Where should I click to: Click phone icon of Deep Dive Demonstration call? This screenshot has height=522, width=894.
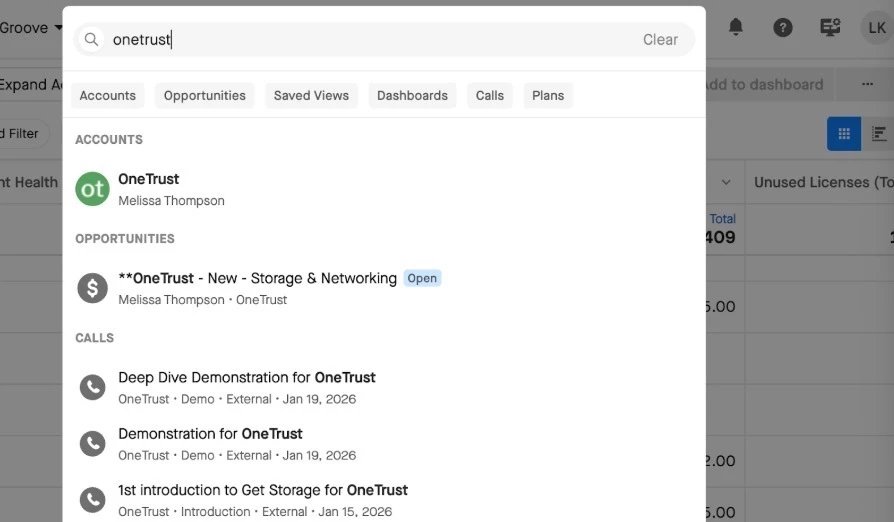pyautogui.click(x=92, y=388)
